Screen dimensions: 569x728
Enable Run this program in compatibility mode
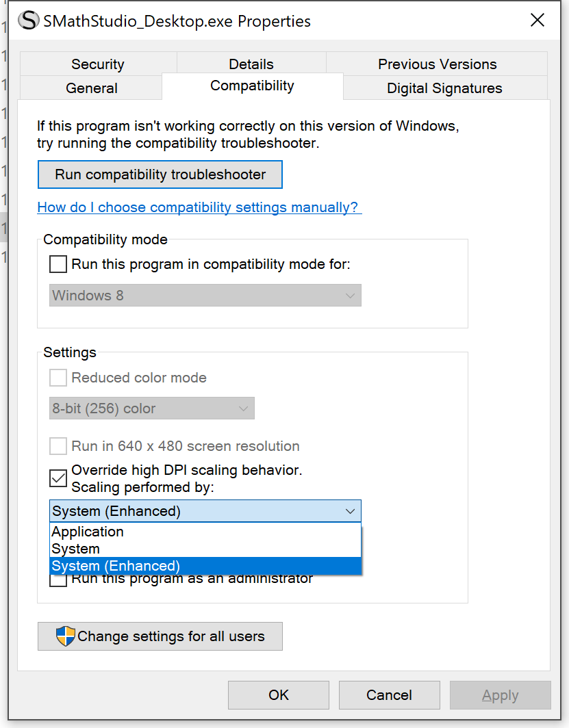(59, 264)
